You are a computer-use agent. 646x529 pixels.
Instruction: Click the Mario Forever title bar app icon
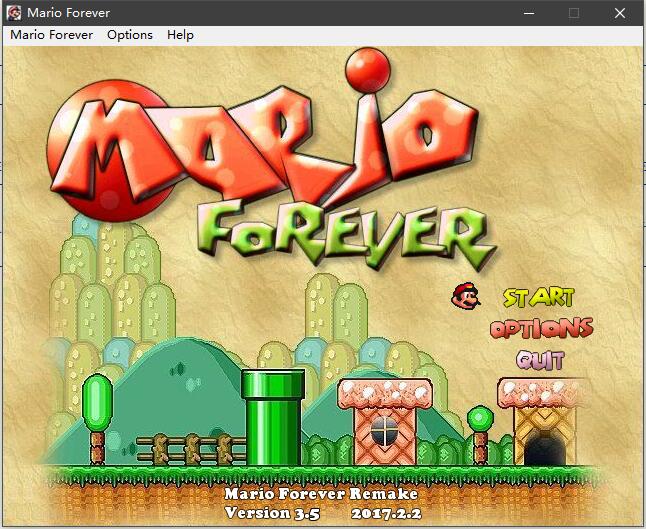[14, 13]
